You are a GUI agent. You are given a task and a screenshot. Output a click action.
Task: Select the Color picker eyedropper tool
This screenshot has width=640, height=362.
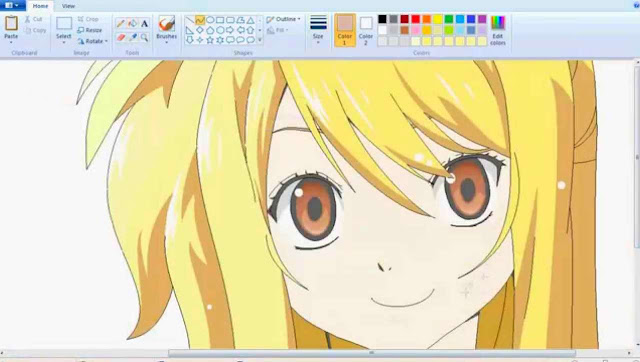coord(132,38)
